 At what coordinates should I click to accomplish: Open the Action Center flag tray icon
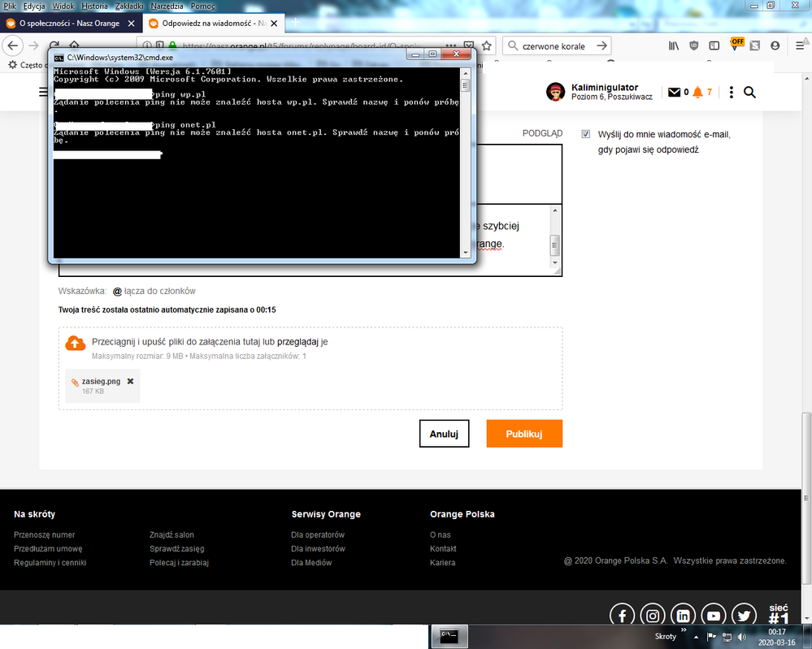pyautogui.click(x=711, y=637)
